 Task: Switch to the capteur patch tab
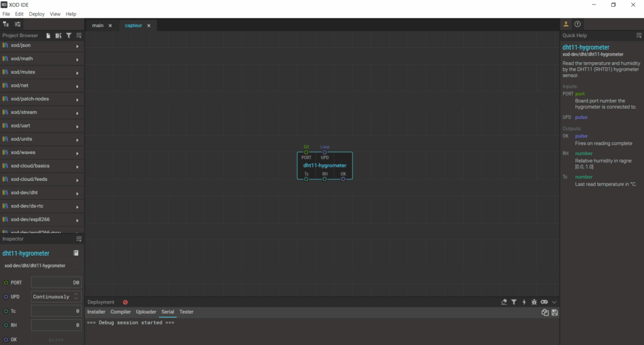(133, 25)
